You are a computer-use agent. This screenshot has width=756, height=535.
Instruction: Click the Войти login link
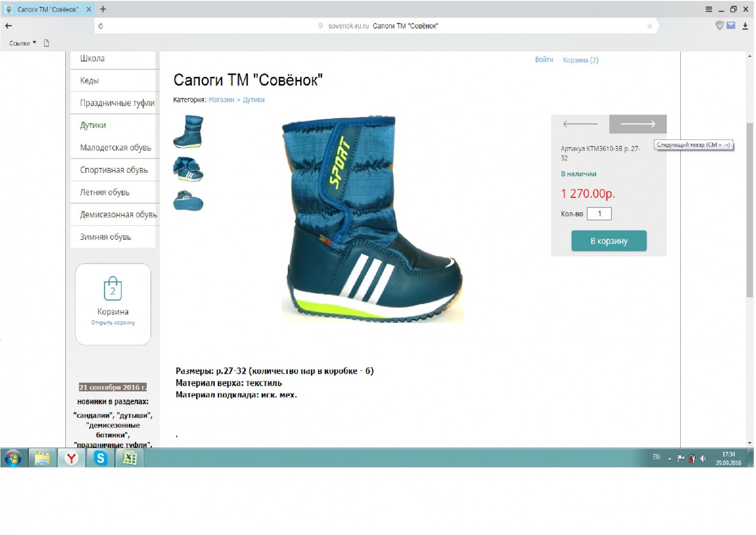(544, 60)
